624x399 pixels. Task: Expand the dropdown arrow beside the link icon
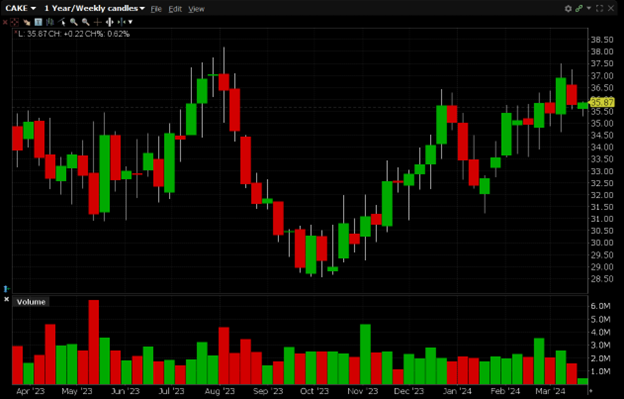point(589,8)
